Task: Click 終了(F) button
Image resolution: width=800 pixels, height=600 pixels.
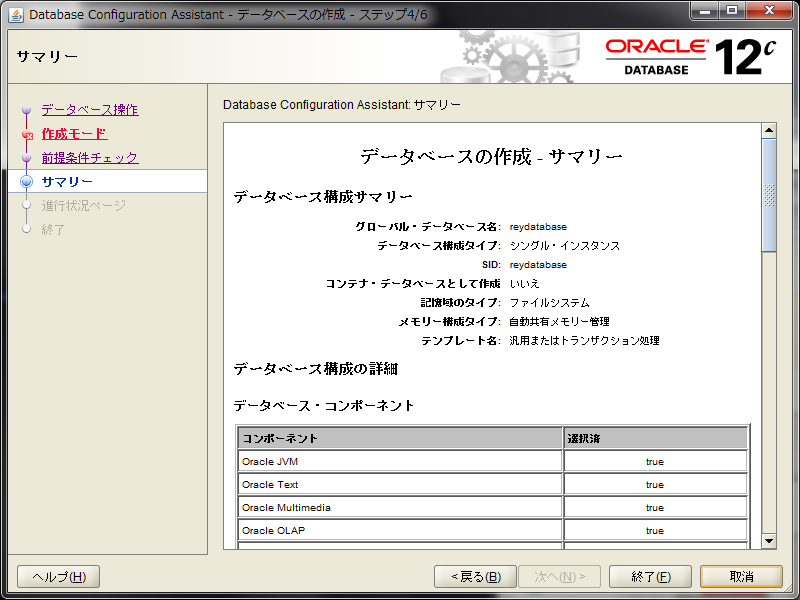Action: click(651, 577)
